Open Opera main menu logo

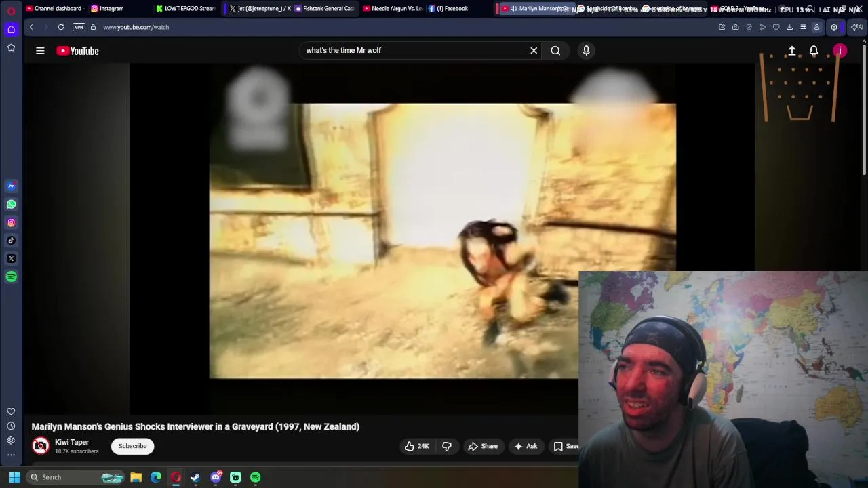(x=11, y=10)
